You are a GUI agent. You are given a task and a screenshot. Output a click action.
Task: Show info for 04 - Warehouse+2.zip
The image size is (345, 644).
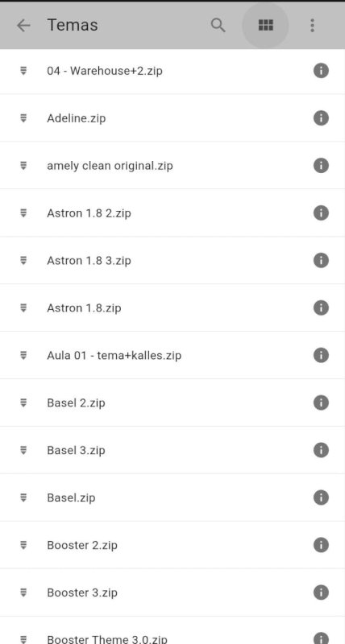pyautogui.click(x=321, y=71)
